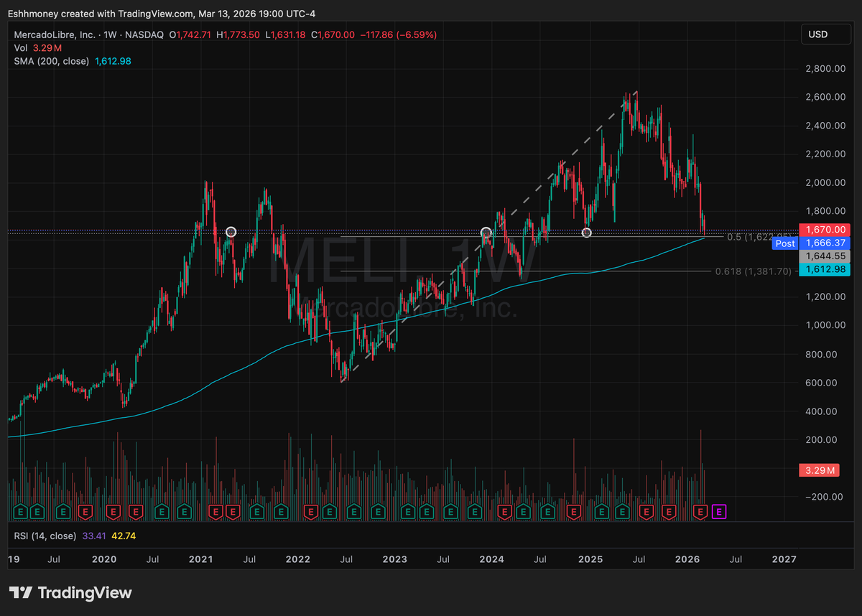Click the red 3.29 M volume axis label

tap(820, 471)
